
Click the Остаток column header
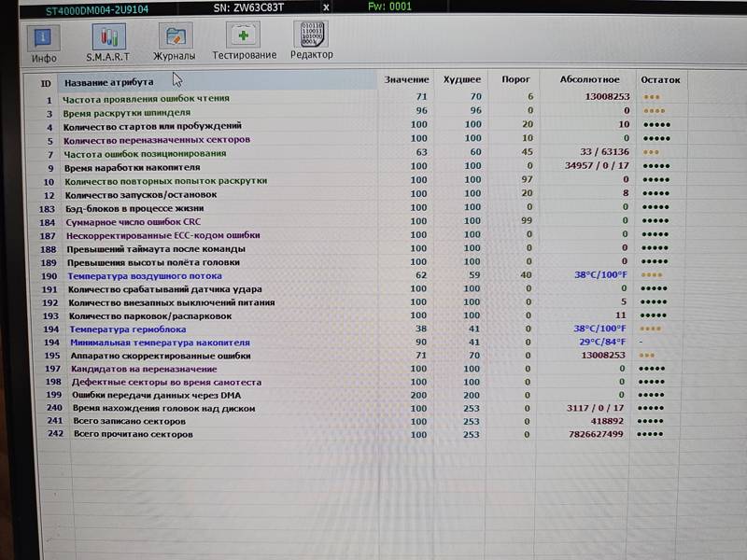coord(660,80)
